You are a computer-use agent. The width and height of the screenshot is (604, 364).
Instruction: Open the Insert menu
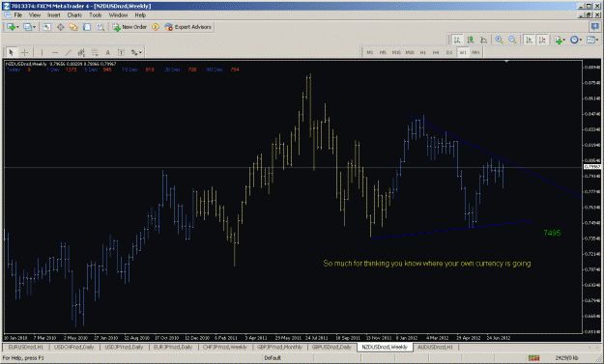54,15
